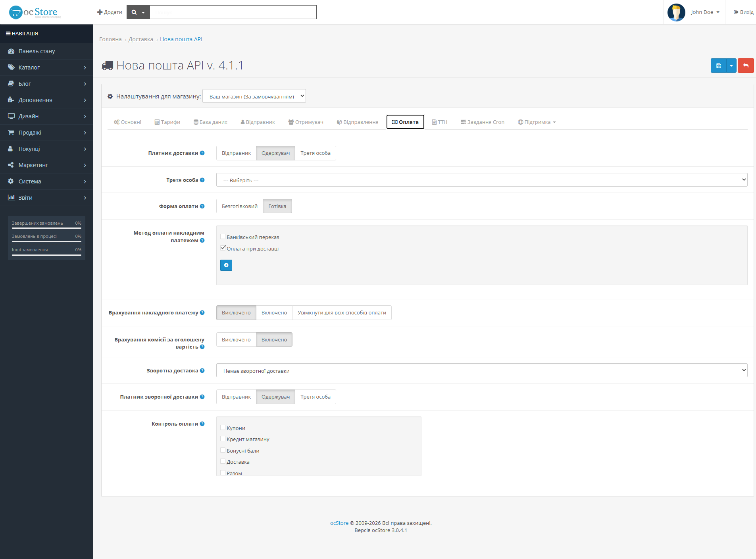
Task: Click the ocStore logo
Action: click(x=35, y=12)
